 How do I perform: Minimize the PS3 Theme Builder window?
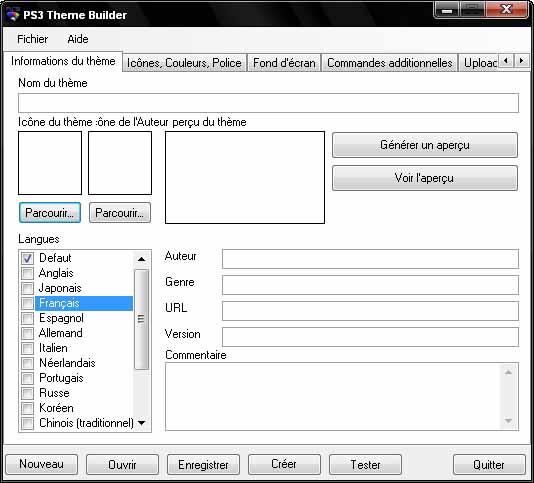click(447, 10)
